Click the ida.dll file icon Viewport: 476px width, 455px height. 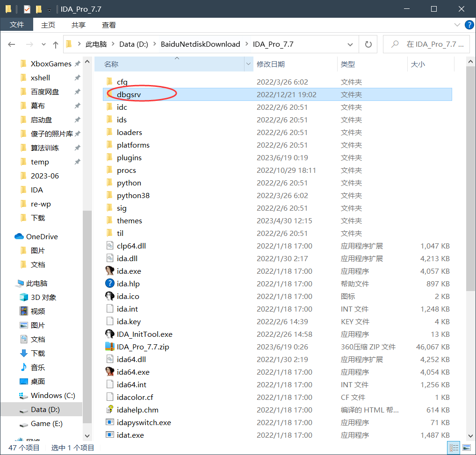point(109,258)
